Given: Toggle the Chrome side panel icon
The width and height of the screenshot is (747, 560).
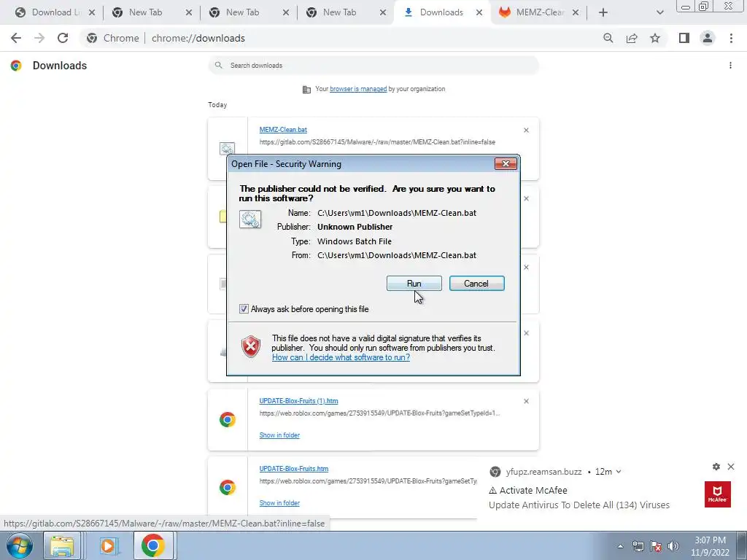Looking at the screenshot, I should click(684, 38).
